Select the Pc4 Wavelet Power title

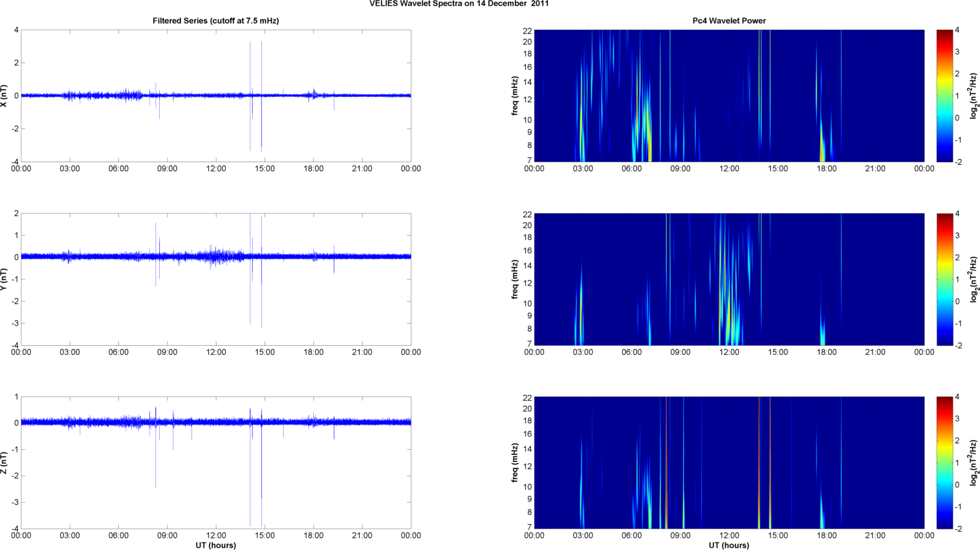click(x=728, y=21)
